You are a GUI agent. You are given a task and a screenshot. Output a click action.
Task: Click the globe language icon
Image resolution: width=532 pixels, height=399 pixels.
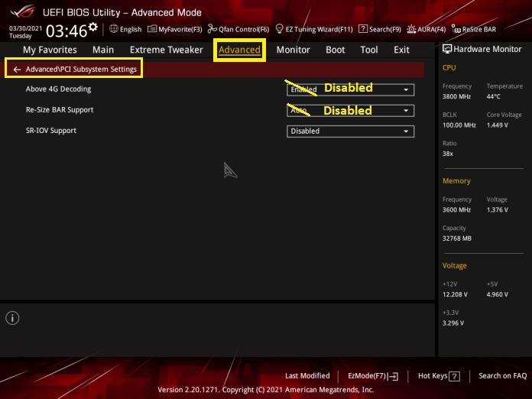click(x=114, y=29)
